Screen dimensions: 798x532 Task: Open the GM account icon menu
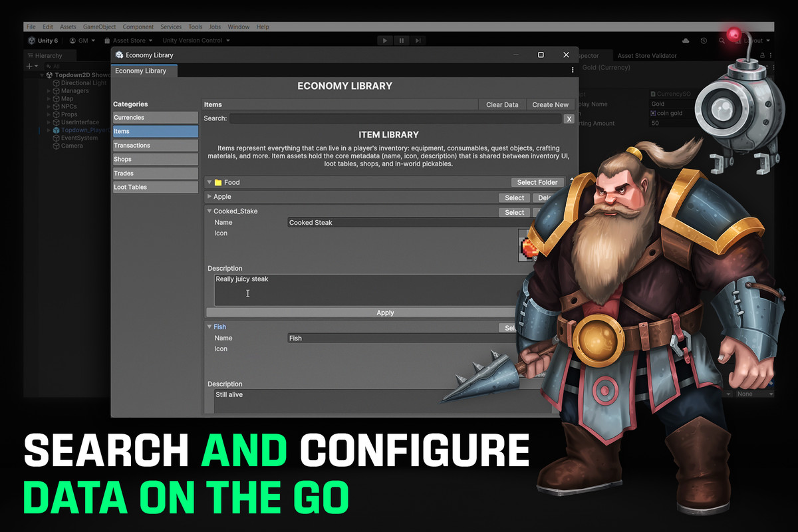[x=72, y=41]
